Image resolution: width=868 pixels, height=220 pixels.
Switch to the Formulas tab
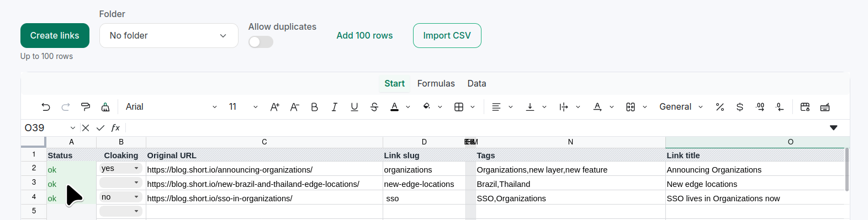[436, 83]
